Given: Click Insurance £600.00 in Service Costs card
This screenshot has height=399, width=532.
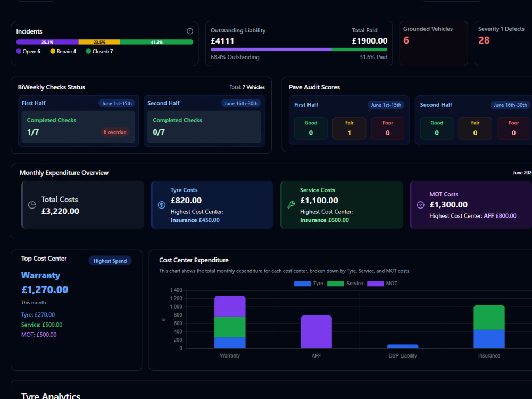Looking at the screenshot, I should 325,220.
